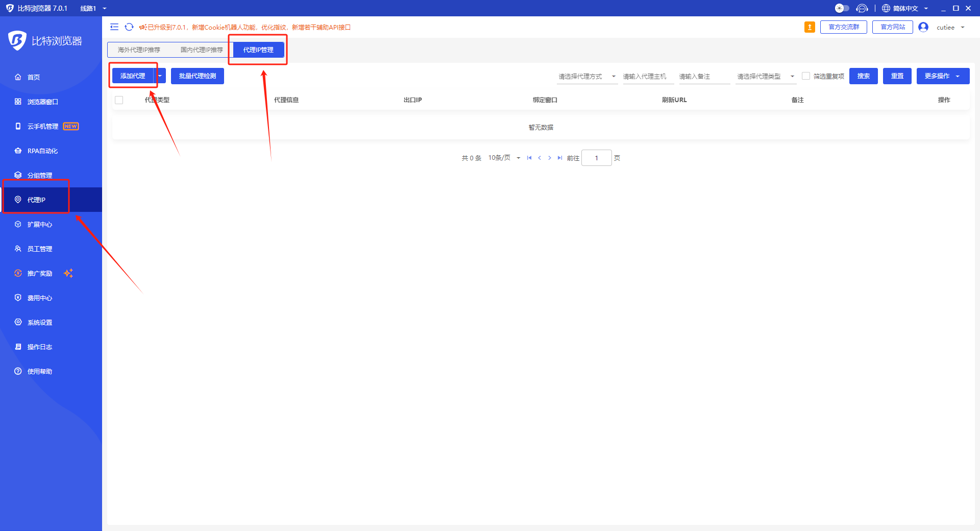Click the 代理信息 column header
Viewport: 980px width, 531px height.
286,100
